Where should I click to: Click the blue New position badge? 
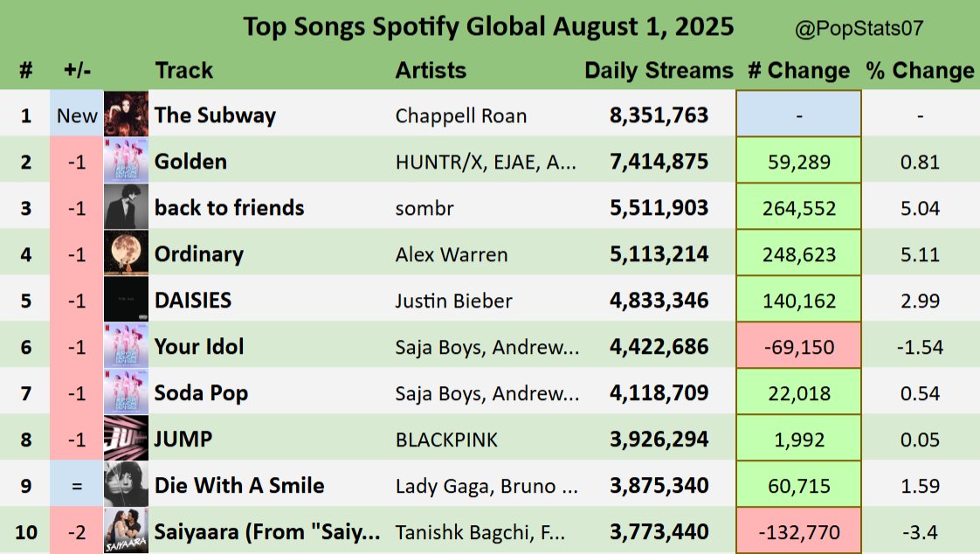tap(77, 115)
